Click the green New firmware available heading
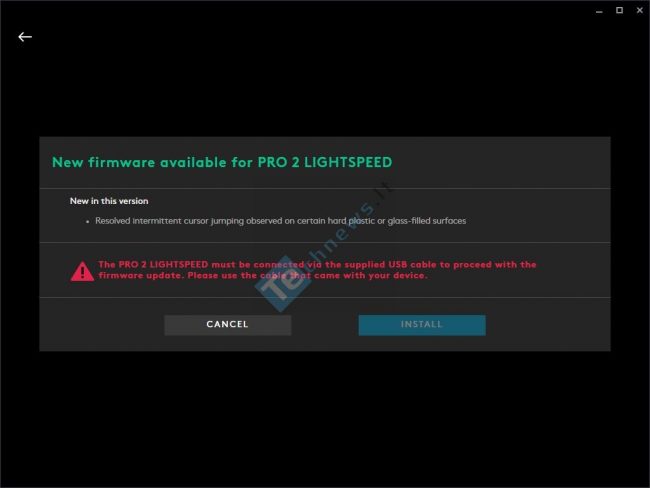650x488 pixels. point(222,162)
